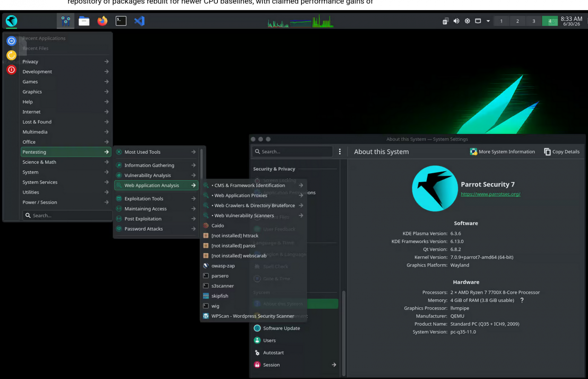
Task: Open the Power / Session category
Action: point(66,202)
